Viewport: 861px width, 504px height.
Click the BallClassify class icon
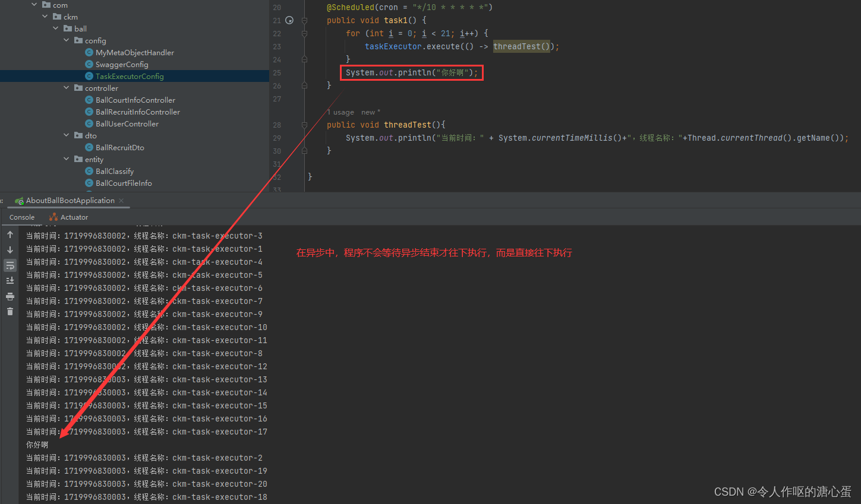point(89,171)
